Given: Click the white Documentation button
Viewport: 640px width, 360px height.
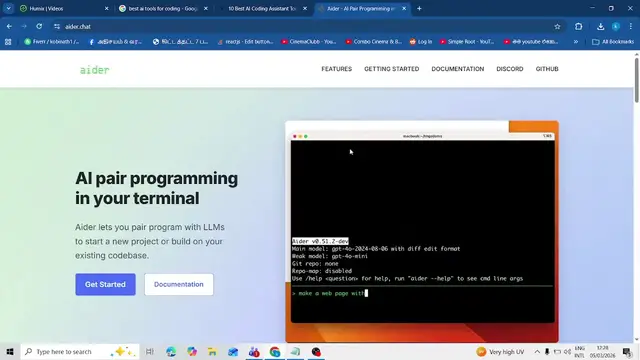Looking at the screenshot, I should pos(179,284).
